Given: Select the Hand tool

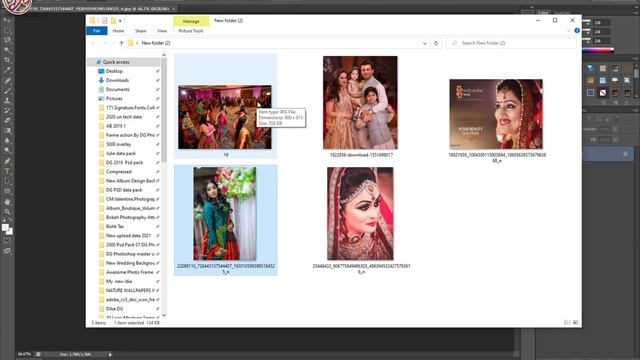Looking at the screenshot, I should tap(7, 202).
